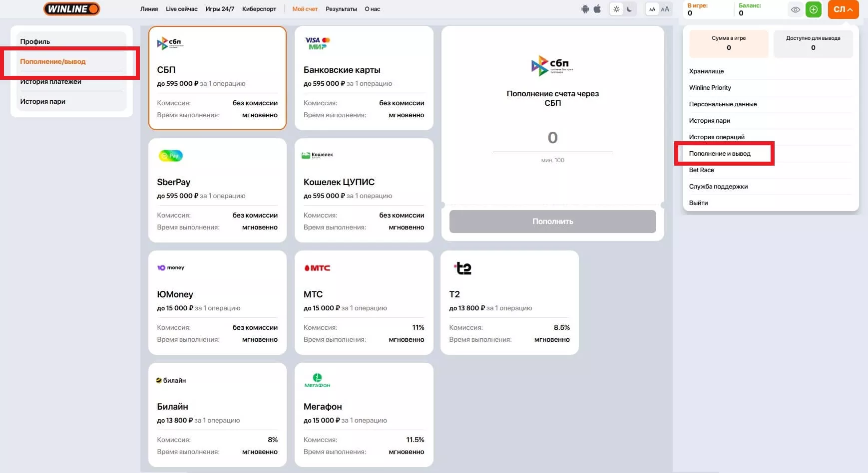Switch to dark theme moon toggle
This screenshot has height=473, width=868.
(629, 9)
